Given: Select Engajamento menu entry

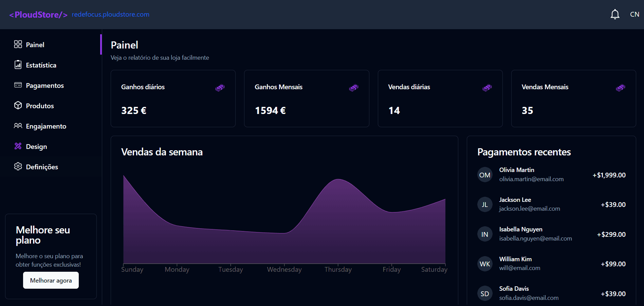Looking at the screenshot, I should coord(51,126).
